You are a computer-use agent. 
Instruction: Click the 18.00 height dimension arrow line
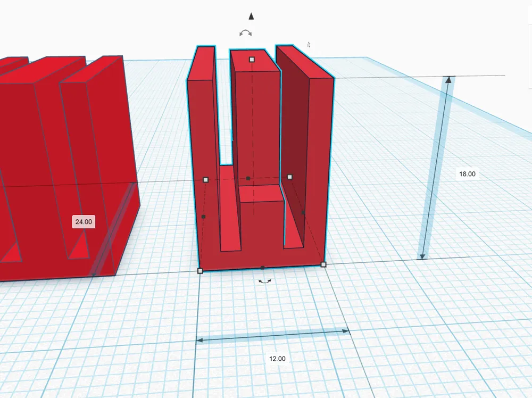tap(436, 168)
